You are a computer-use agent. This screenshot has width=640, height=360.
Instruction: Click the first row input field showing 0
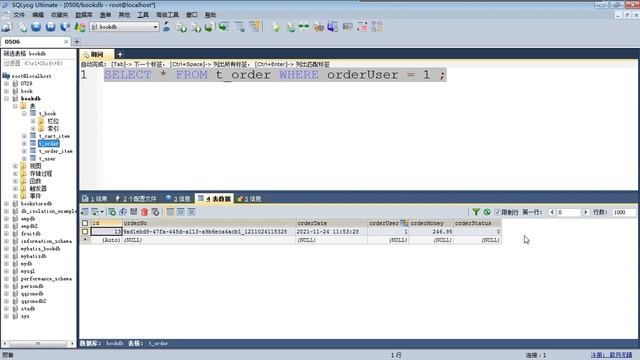[569, 212]
